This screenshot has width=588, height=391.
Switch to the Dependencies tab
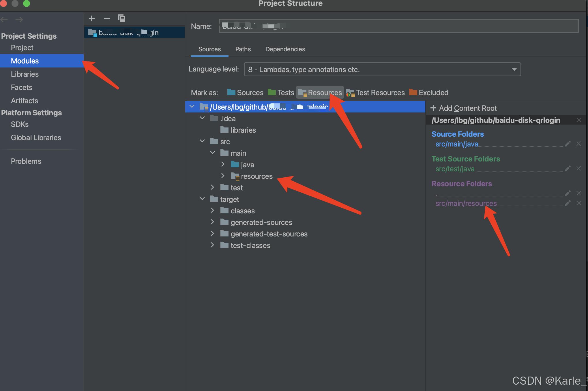click(285, 49)
